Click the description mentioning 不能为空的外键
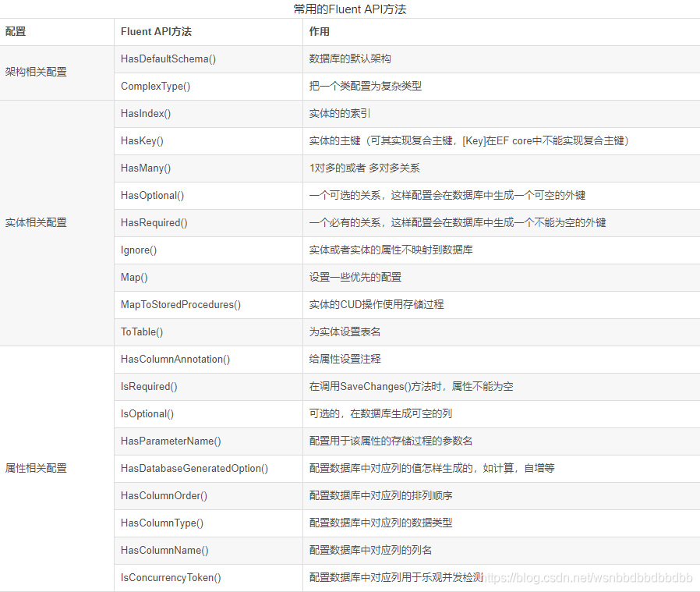700x592 pixels. click(x=458, y=222)
